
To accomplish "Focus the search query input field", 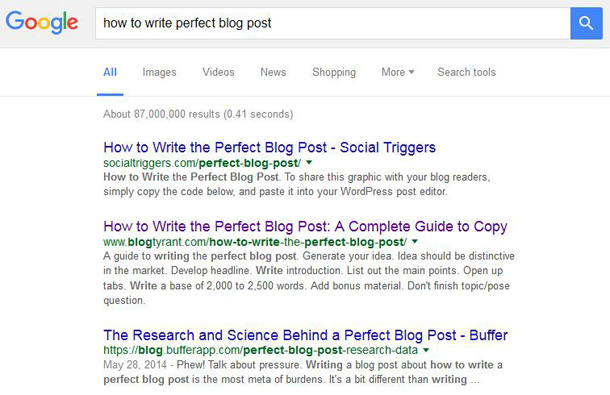I will click(333, 23).
